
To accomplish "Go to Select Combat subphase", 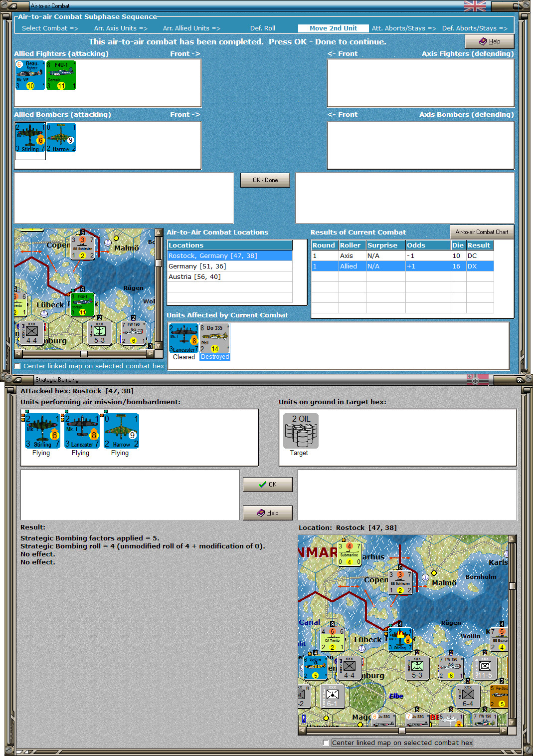I will click(x=50, y=28).
